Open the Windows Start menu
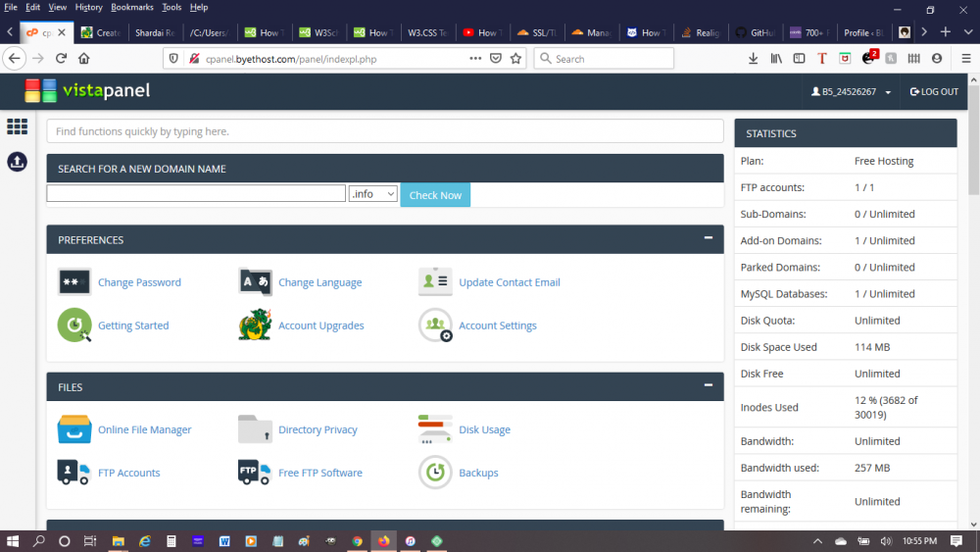The image size is (980, 552). coord(13,541)
